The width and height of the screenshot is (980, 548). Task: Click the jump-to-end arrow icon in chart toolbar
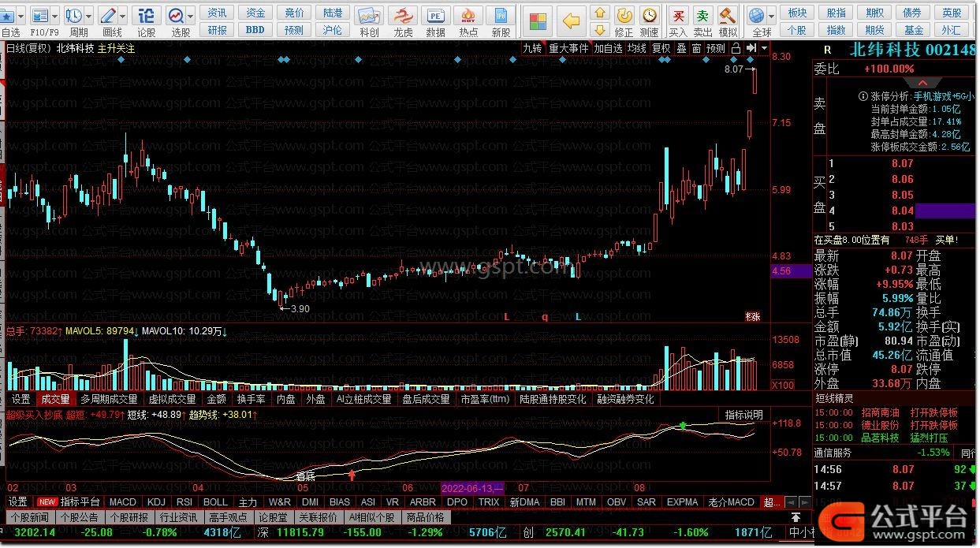point(751,48)
